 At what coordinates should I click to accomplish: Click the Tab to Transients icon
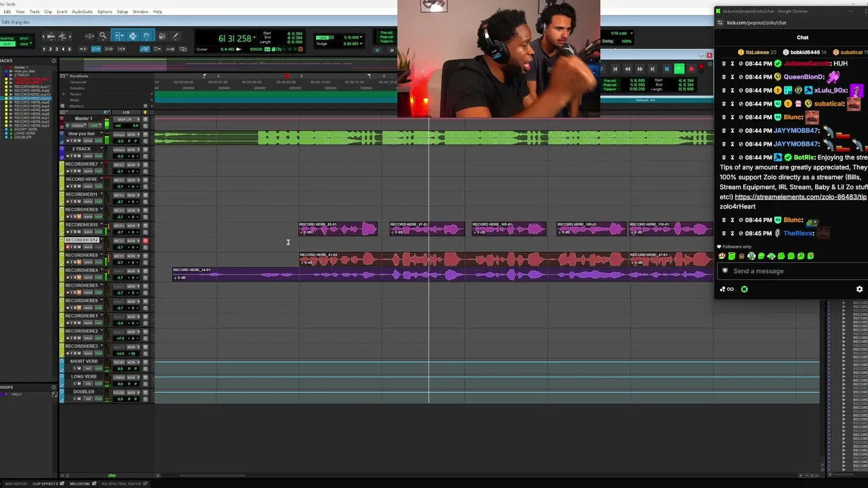(83, 49)
